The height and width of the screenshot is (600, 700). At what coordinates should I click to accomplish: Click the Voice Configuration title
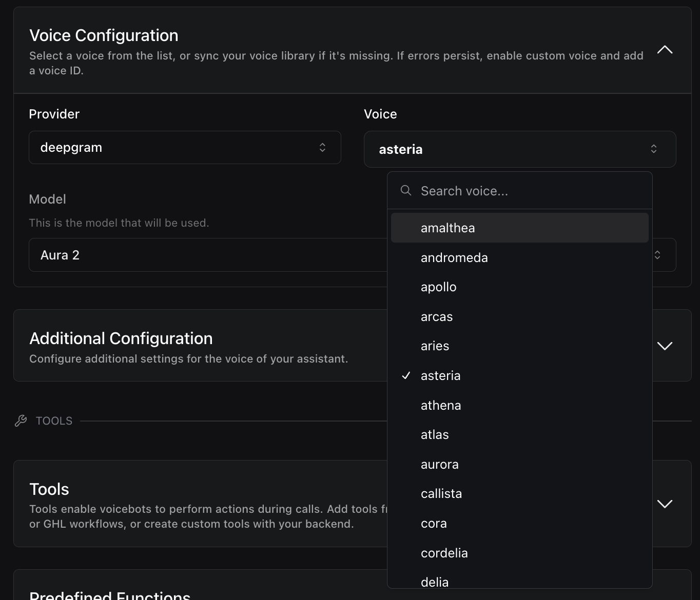104,35
